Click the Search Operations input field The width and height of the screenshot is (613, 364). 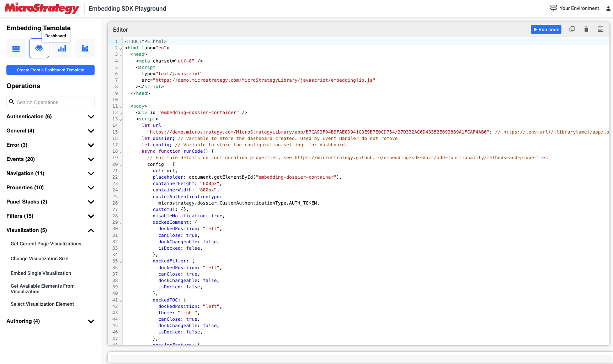point(50,102)
